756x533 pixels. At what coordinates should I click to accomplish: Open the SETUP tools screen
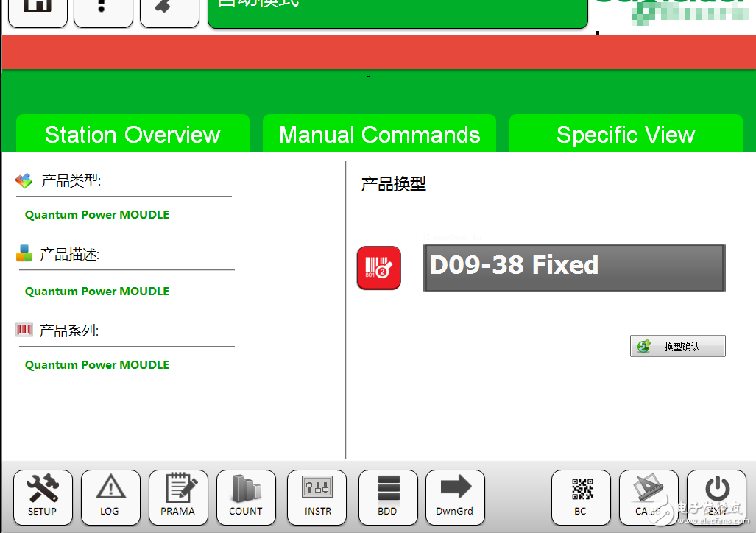point(43,498)
